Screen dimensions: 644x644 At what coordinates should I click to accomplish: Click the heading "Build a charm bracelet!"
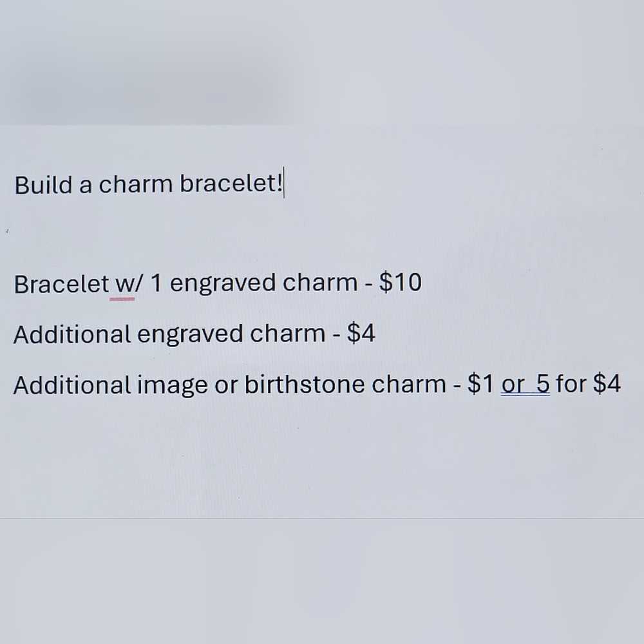pos(148,185)
